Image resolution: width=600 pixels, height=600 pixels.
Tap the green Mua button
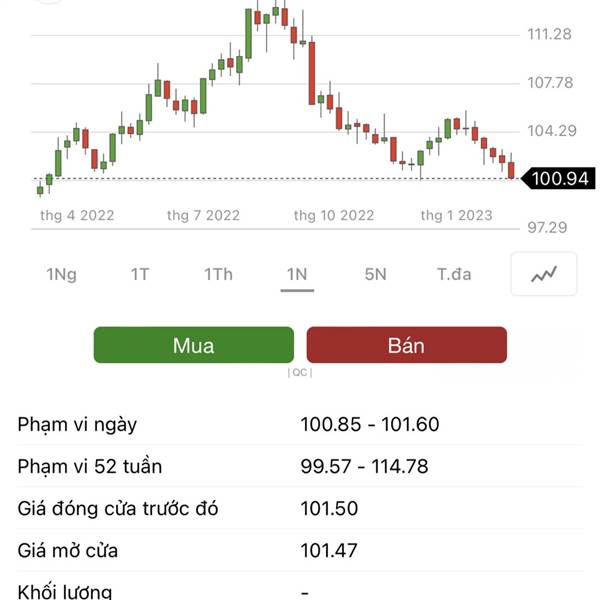[194, 345]
